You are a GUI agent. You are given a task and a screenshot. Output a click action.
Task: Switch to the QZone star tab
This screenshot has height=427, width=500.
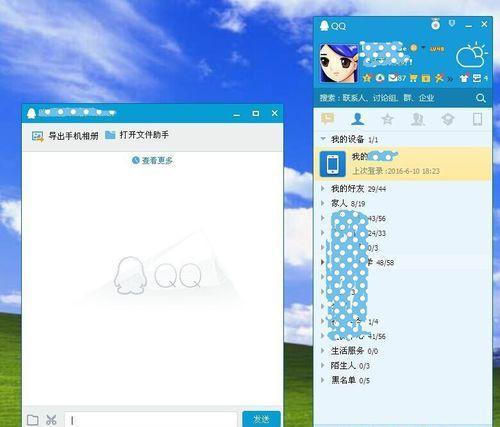pyautogui.click(x=387, y=119)
